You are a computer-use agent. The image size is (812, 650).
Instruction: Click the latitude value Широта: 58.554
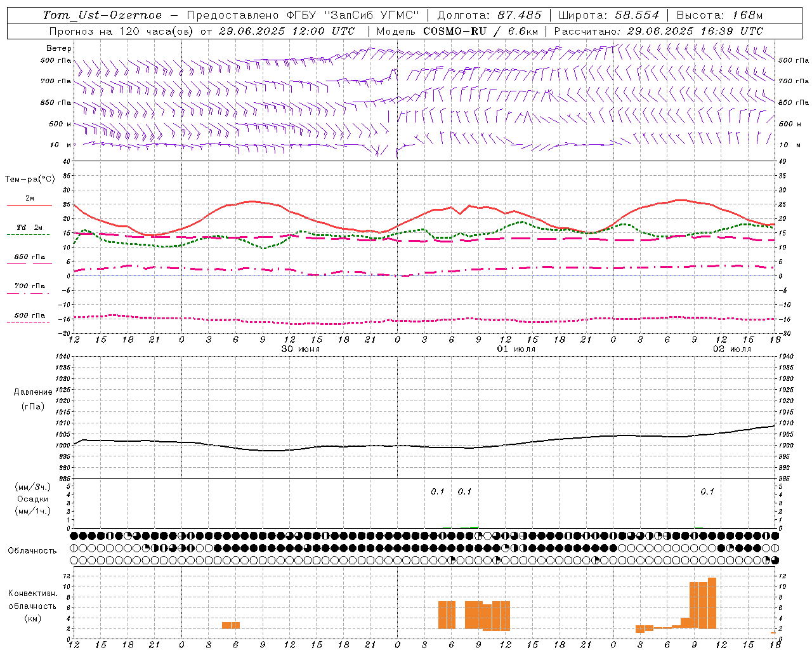coord(608,15)
